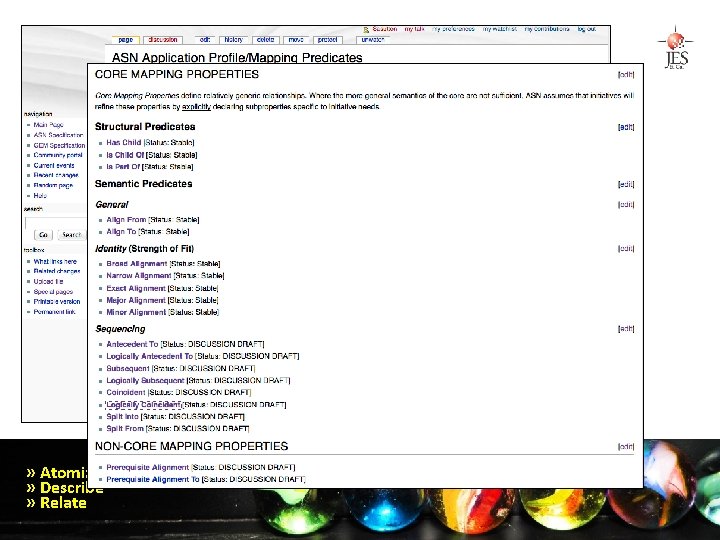This screenshot has width=720, height=540.
Task: Open the protect tab
Action: coord(327,40)
